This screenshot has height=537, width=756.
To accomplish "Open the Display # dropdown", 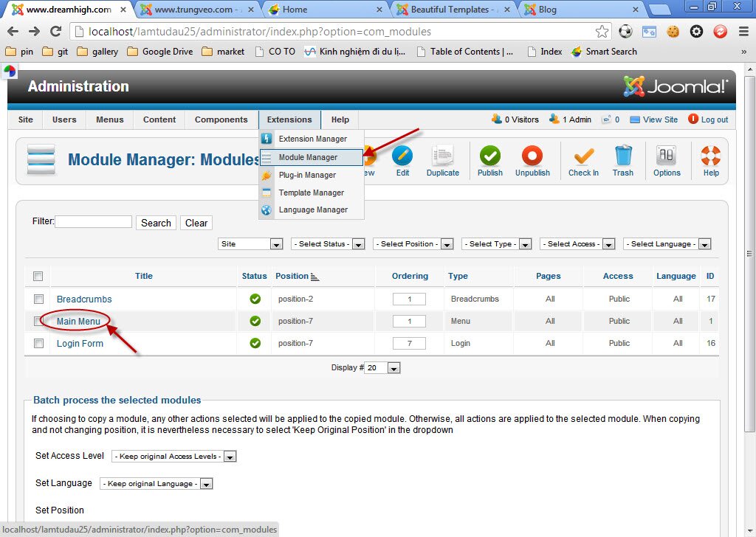I will coord(382,367).
